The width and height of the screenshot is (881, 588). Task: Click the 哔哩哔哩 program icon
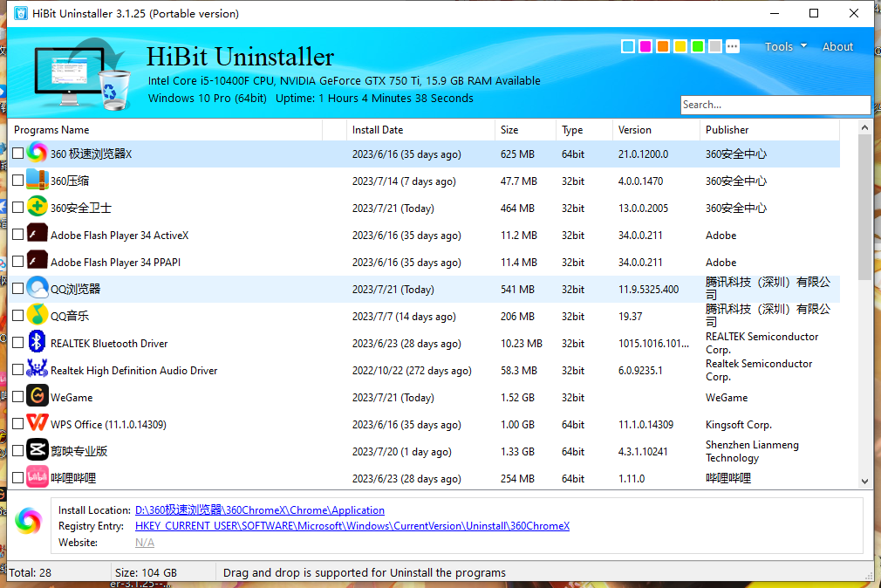click(38, 477)
